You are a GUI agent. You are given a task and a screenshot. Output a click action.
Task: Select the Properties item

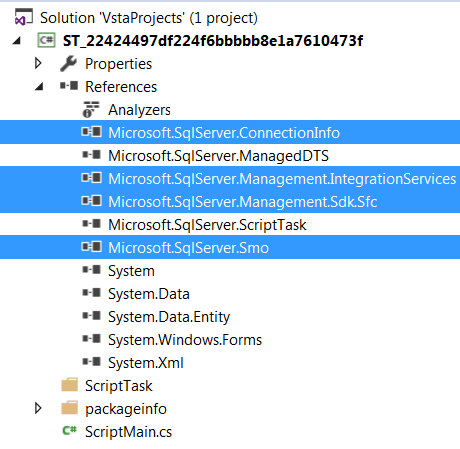118,64
